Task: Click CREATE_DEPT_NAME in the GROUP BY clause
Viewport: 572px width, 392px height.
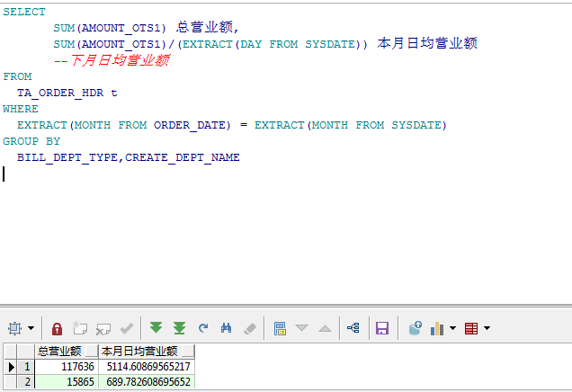Action: point(183,157)
